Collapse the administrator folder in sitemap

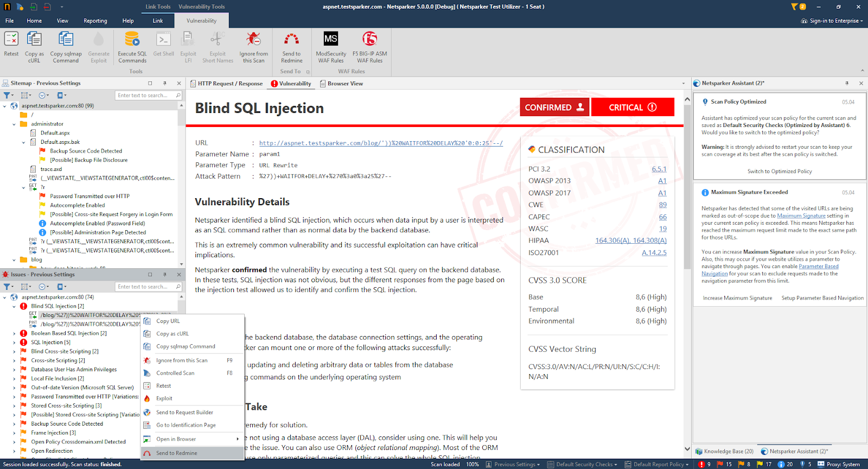tap(14, 124)
